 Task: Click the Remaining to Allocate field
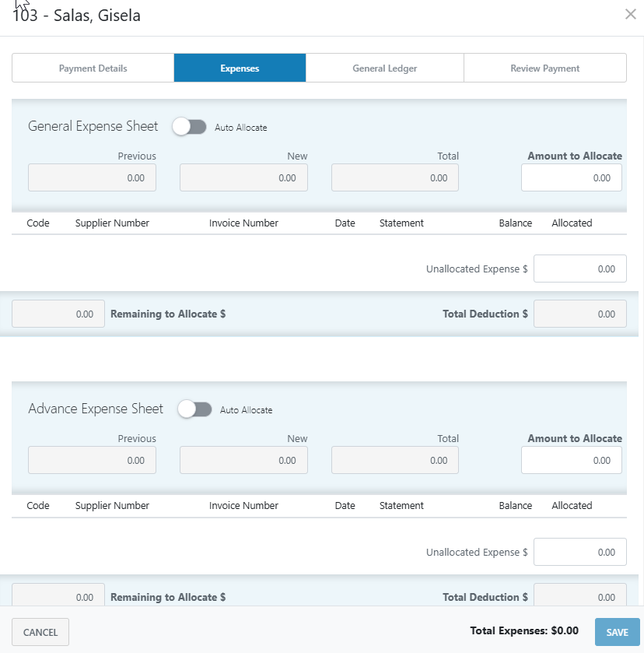coord(58,314)
